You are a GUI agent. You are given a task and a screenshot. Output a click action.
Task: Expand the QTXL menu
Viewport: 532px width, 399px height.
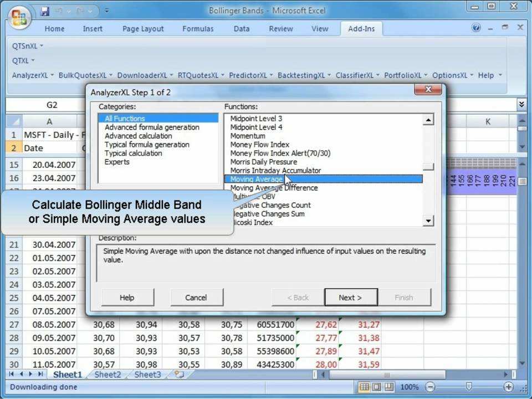point(23,61)
